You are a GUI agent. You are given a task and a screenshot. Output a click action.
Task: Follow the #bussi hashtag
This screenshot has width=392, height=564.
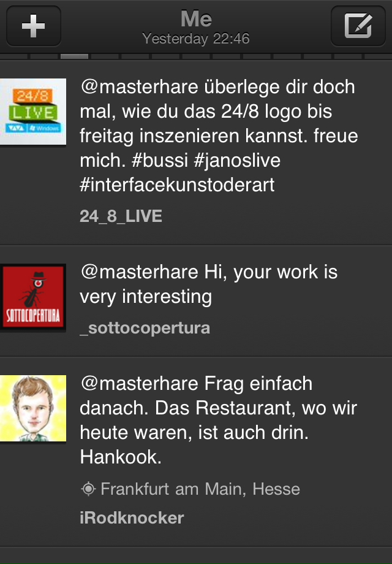coord(159,161)
